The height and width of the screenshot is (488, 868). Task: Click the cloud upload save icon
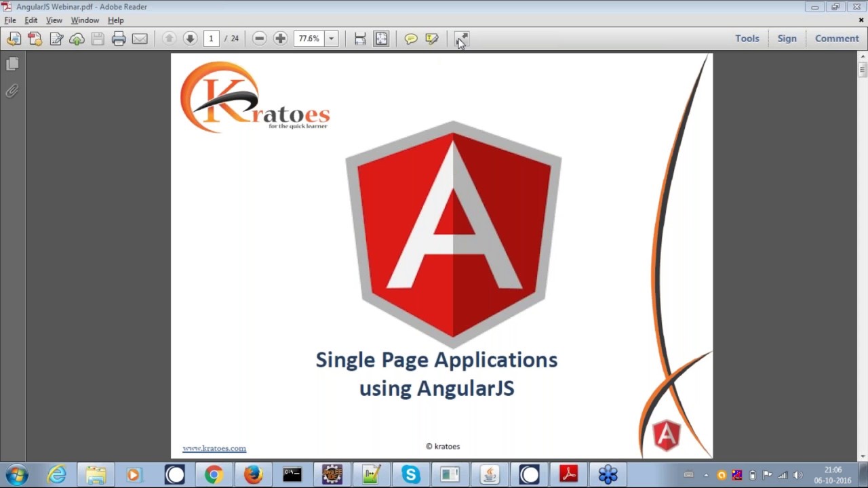(x=77, y=39)
